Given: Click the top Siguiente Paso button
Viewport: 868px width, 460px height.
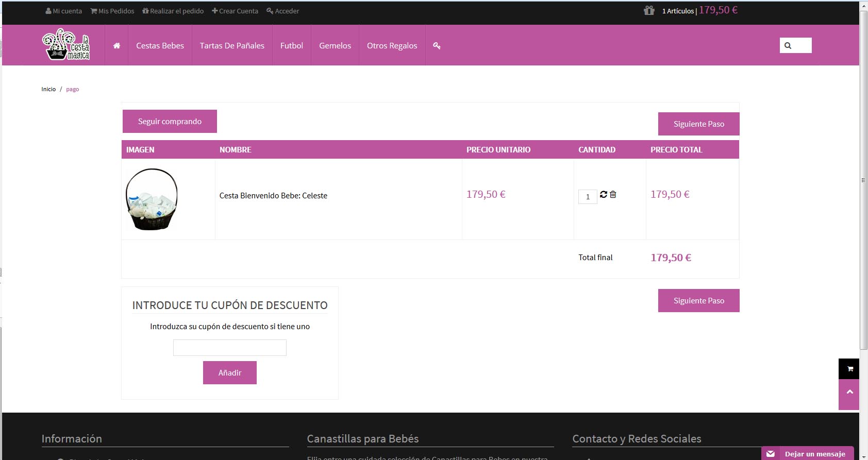Looking at the screenshot, I should pos(699,124).
